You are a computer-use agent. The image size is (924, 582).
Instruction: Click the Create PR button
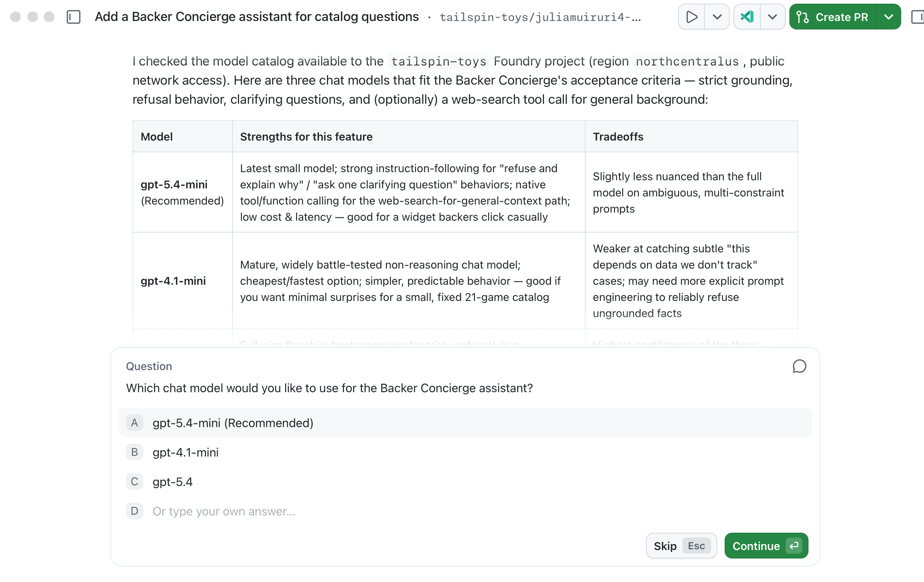pyautogui.click(x=832, y=17)
